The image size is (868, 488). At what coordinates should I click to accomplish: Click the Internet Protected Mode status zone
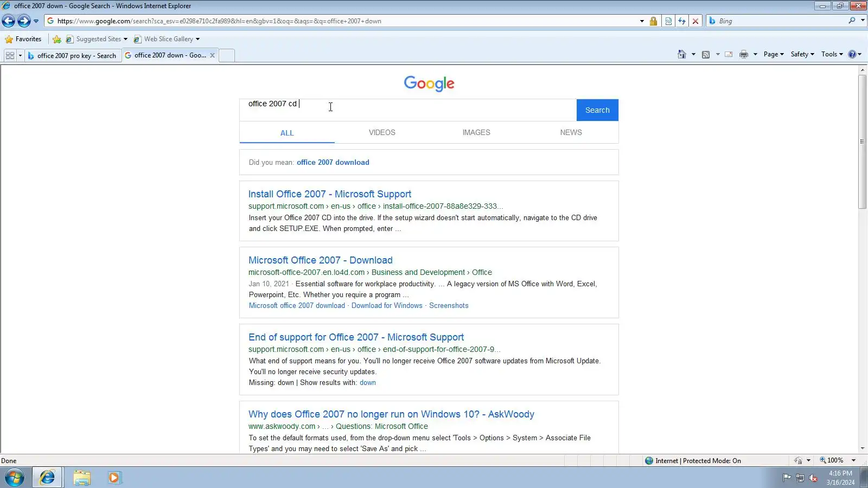(x=693, y=461)
